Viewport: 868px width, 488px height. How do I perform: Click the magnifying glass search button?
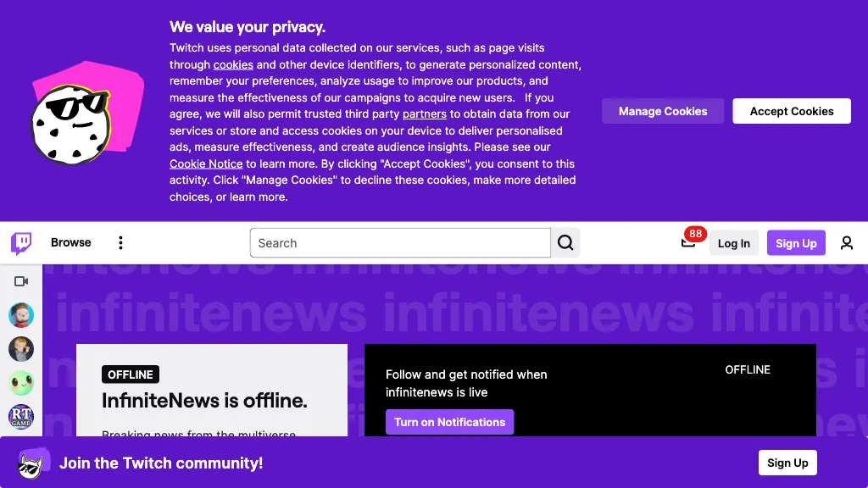pyautogui.click(x=565, y=243)
